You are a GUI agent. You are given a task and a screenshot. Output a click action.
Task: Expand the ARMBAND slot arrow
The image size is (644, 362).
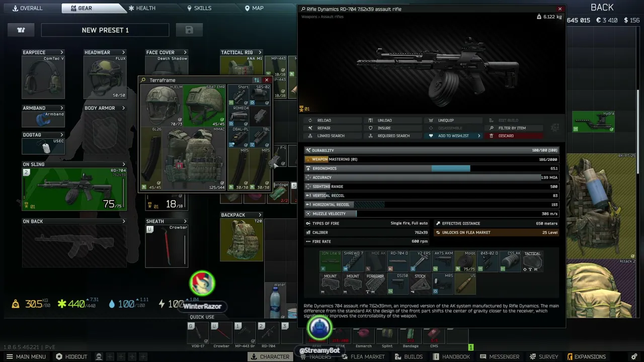point(62,108)
